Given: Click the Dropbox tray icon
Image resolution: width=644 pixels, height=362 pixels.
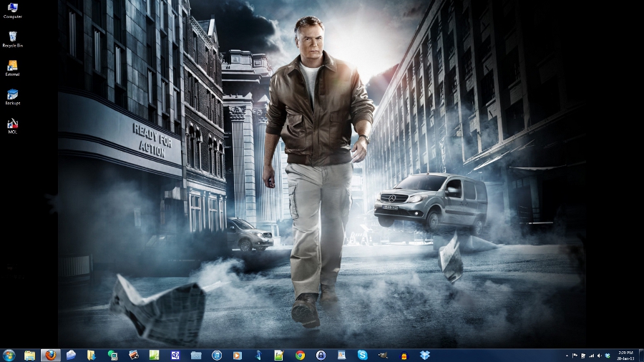Looking at the screenshot, I should (608, 356).
